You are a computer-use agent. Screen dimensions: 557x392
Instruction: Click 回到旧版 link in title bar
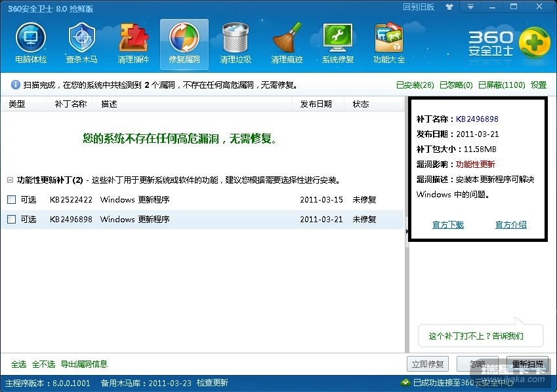coord(419,7)
